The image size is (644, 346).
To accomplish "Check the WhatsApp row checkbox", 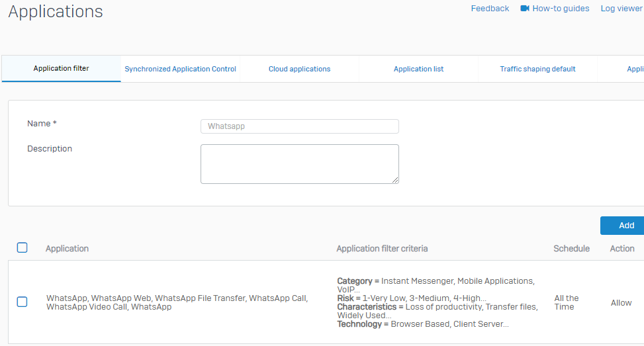I will point(23,302).
